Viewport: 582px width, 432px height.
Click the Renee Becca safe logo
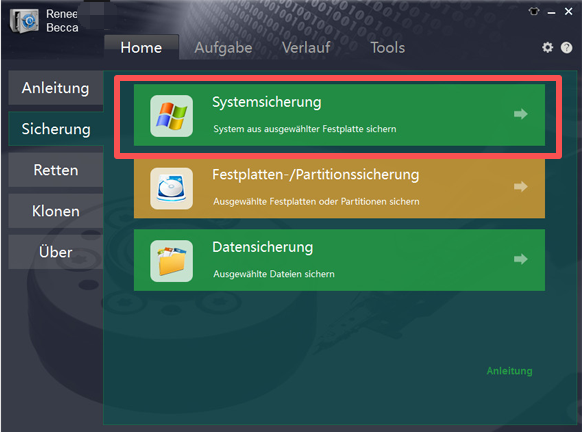[24, 21]
